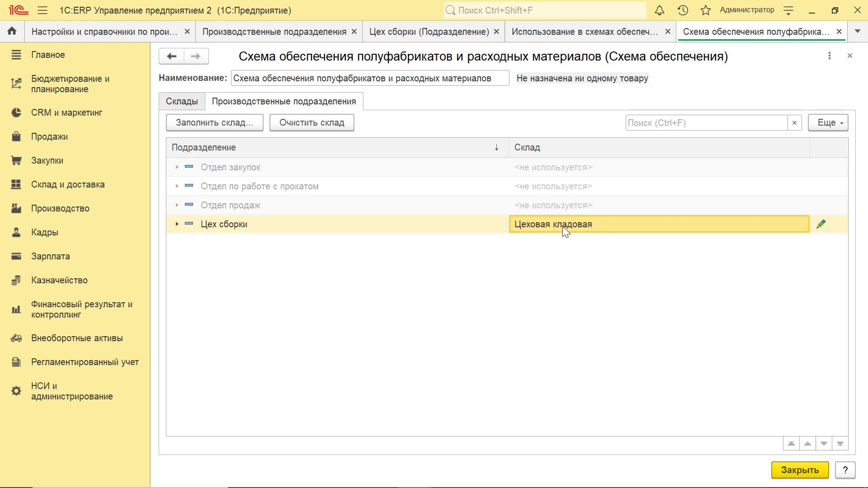Viewport: 868px width, 488px height.
Task: Move row up one position arrow
Action: coord(807,444)
